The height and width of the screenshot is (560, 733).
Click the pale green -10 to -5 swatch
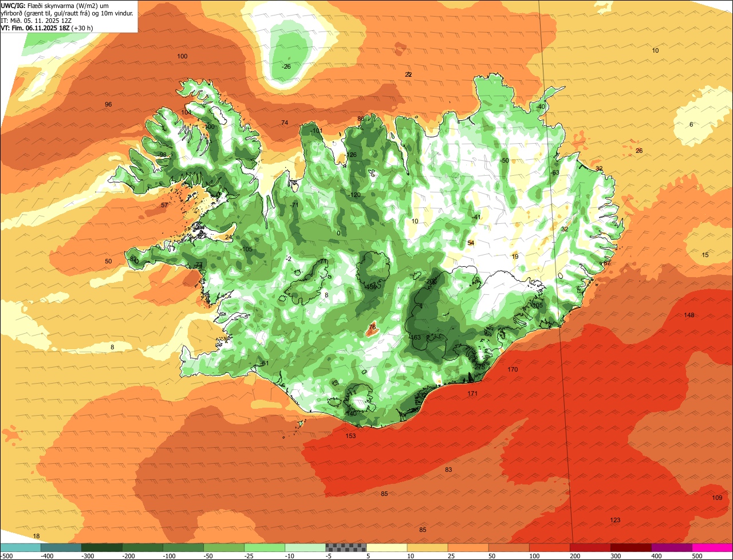point(305,547)
